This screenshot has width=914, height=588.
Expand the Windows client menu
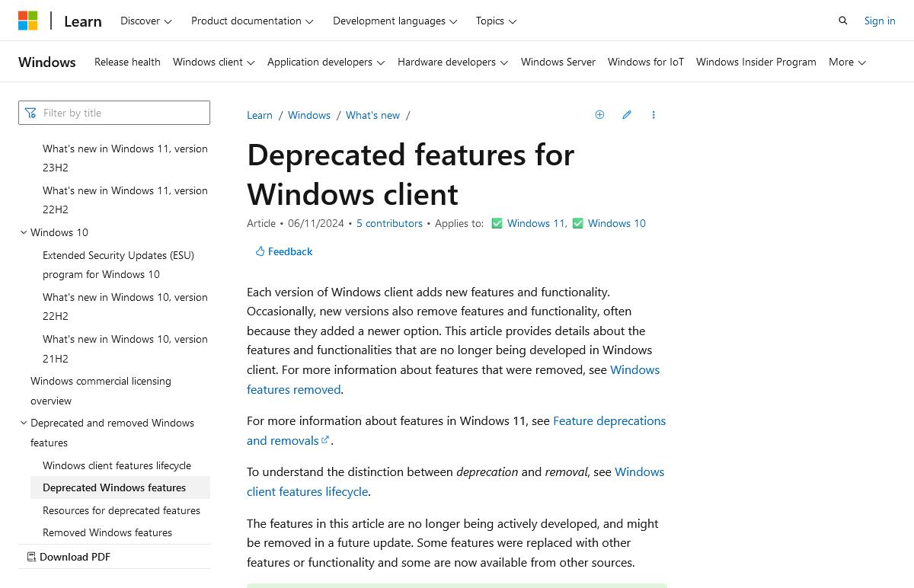click(x=214, y=62)
